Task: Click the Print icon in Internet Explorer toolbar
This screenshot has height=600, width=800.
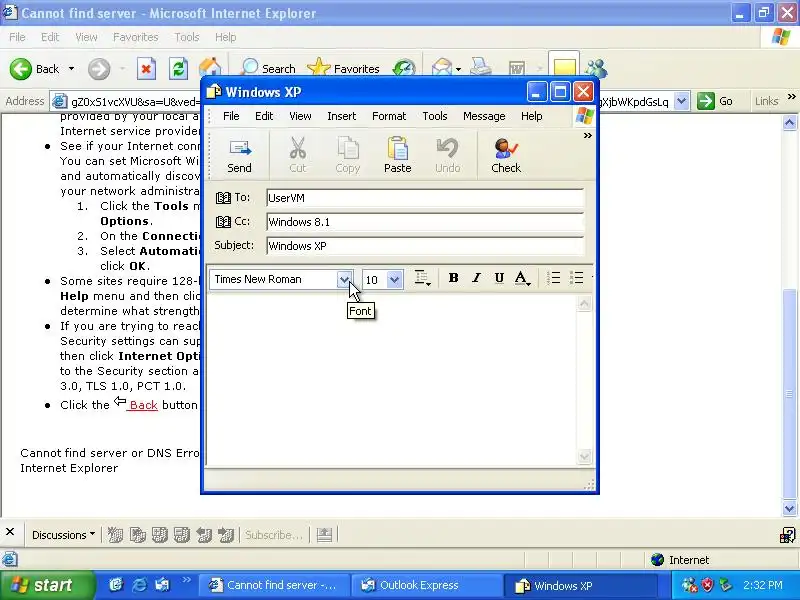Action: 480,67
